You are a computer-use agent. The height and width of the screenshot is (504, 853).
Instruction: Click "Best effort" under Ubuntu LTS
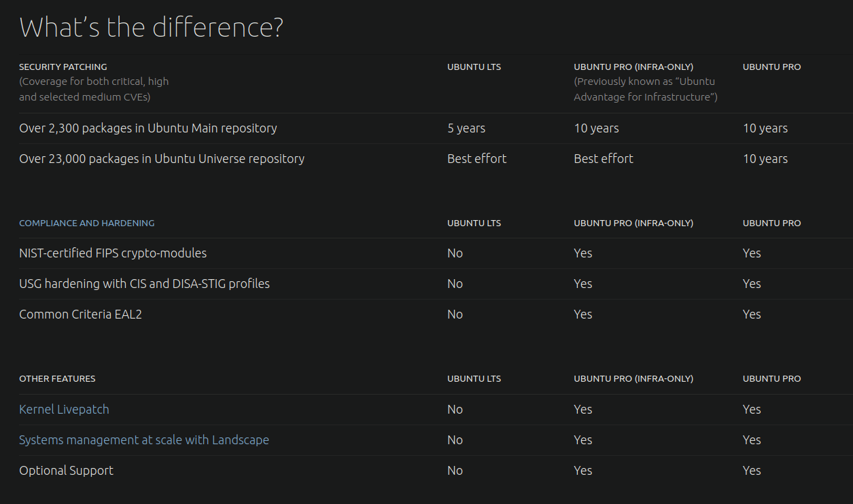[x=476, y=159]
